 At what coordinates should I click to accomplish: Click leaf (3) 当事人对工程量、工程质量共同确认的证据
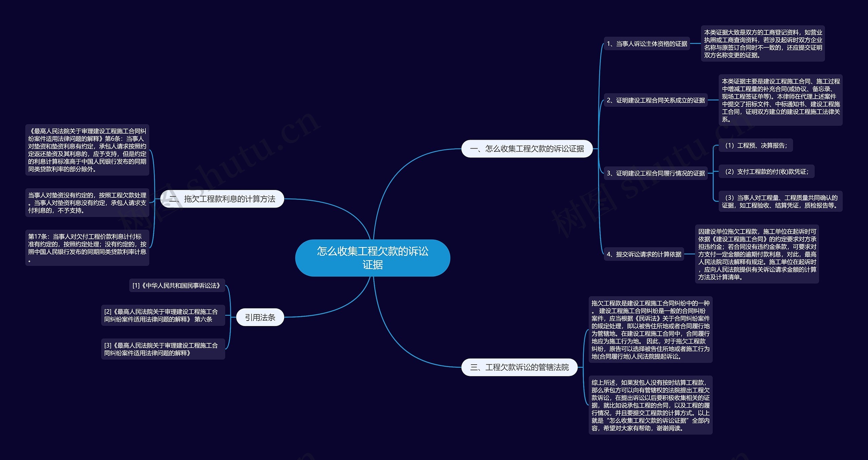780,201
